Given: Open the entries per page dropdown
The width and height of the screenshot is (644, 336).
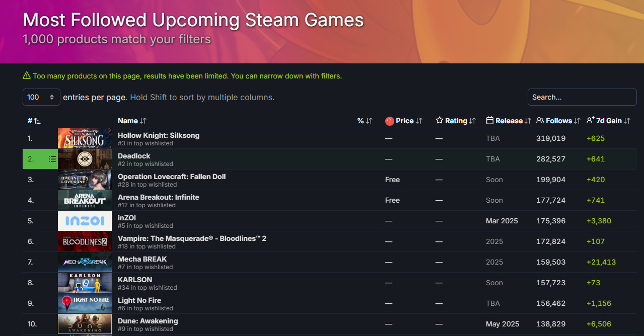Looking at the screenshot, I should 41,97.
